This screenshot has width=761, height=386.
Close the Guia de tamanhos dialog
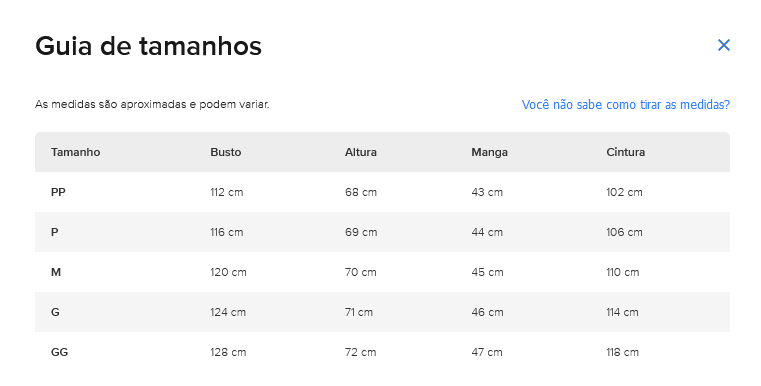tap(724, 45)
